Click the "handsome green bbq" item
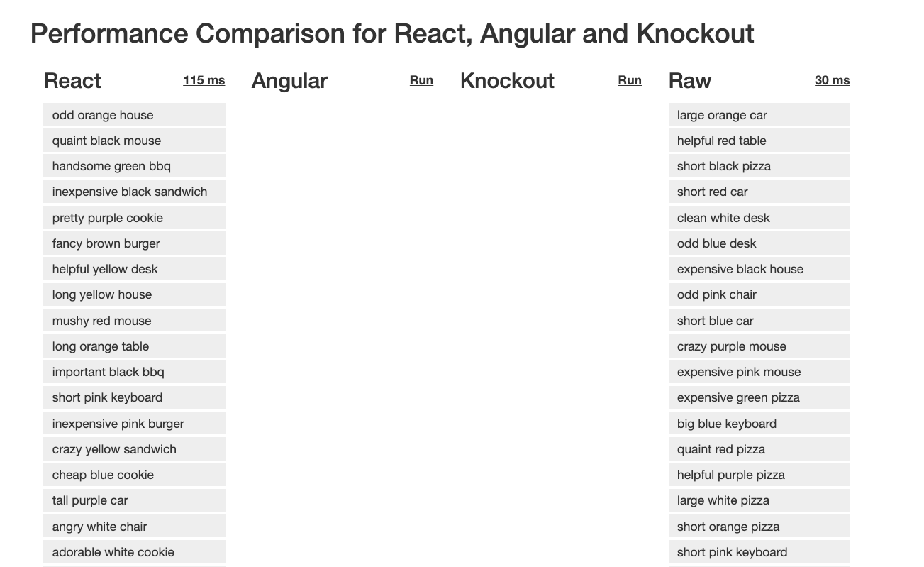 [x=134, y=166]
